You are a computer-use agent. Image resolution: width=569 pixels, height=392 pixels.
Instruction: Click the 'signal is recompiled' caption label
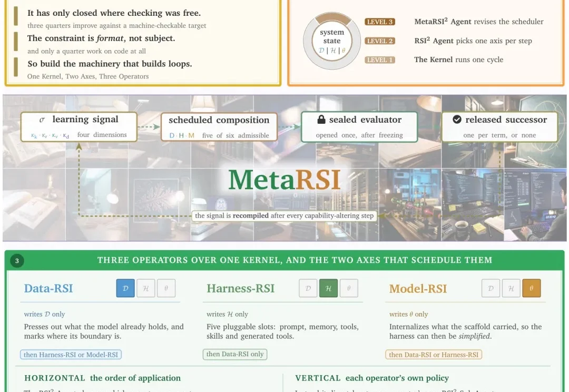click(x=284, y=215)
